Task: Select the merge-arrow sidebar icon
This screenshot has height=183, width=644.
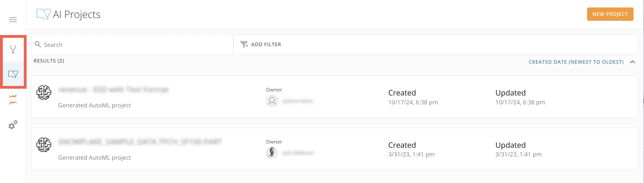Action: (13, 49)
